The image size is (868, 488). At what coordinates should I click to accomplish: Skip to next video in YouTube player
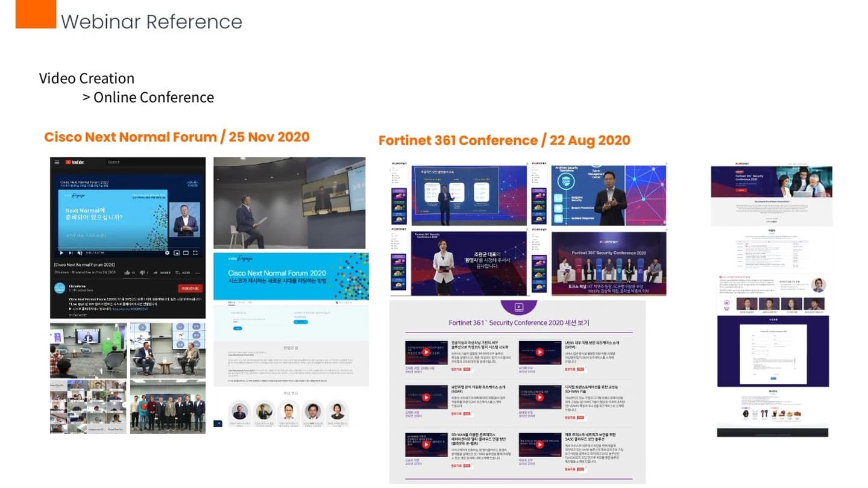coord(71,253)
